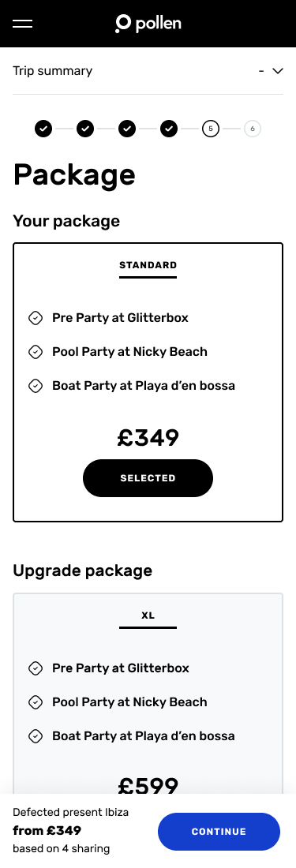
Task: Expand Trip summary chevron
Action: click(x=278, y=71)
